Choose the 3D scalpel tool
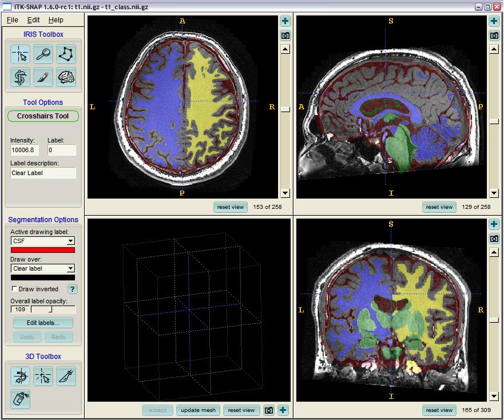This screenshot has height=420, width=504. click(66, 377)
